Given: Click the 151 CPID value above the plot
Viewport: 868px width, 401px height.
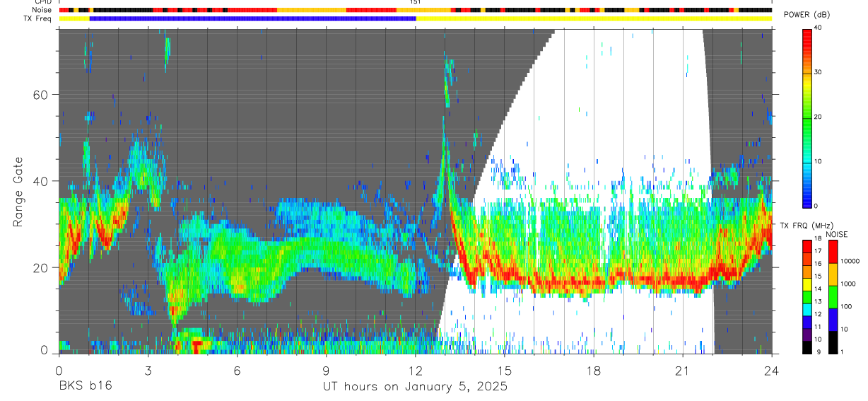Looking at the screenshot, I should tap(416, 2).
